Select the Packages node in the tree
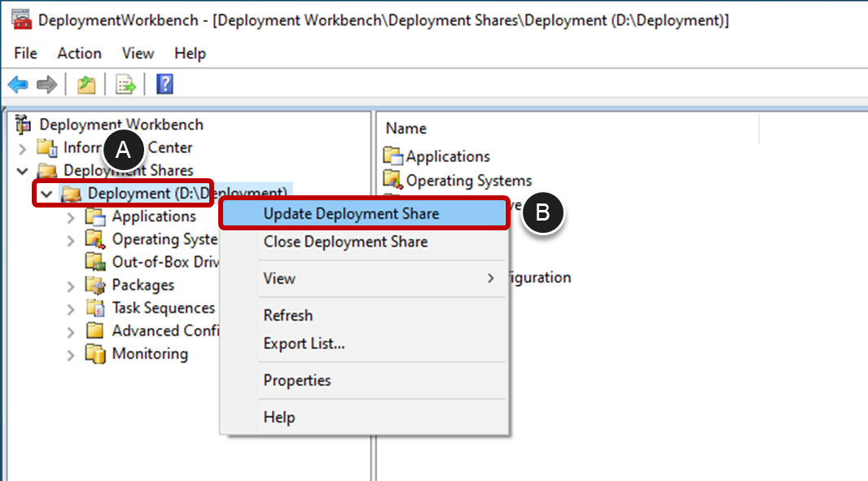Image resolution: width=868 pixels, height=481 pixels. tap(142, 285)
